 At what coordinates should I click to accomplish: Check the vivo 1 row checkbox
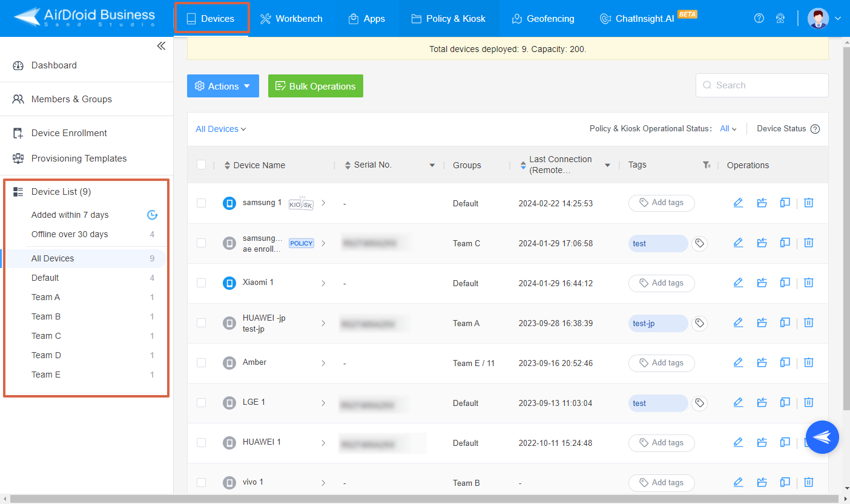click(x=202, y=483)
